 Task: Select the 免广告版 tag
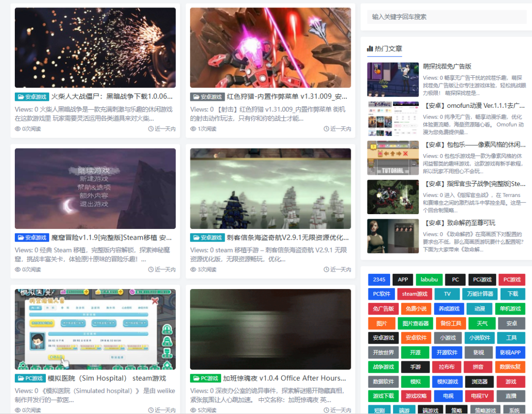click(383, 309)
